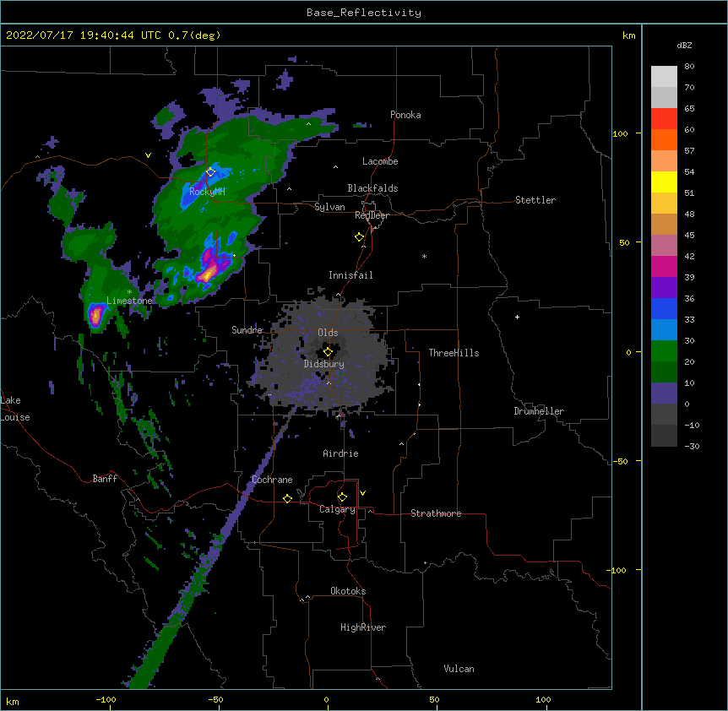Click the yellow diamond marker above Calgary label
Image resolution: width=728 pixels, height=711 pixels.
click(x=342, y=497)
